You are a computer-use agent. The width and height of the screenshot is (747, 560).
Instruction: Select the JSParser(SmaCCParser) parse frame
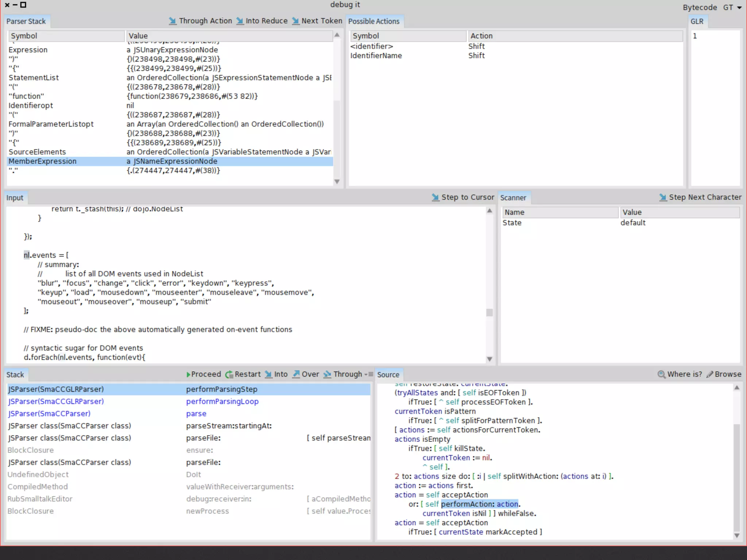[189, 414]
